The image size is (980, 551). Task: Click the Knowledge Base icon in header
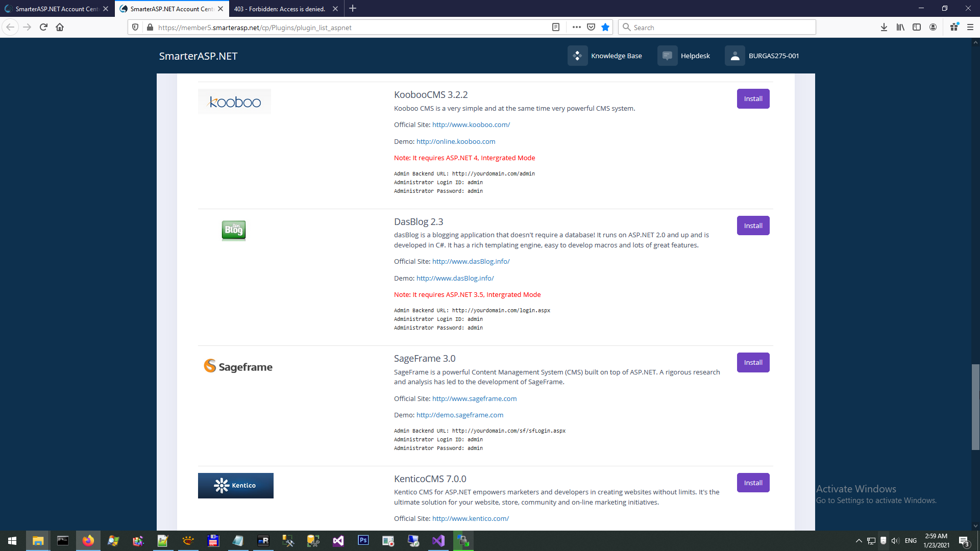577,56
